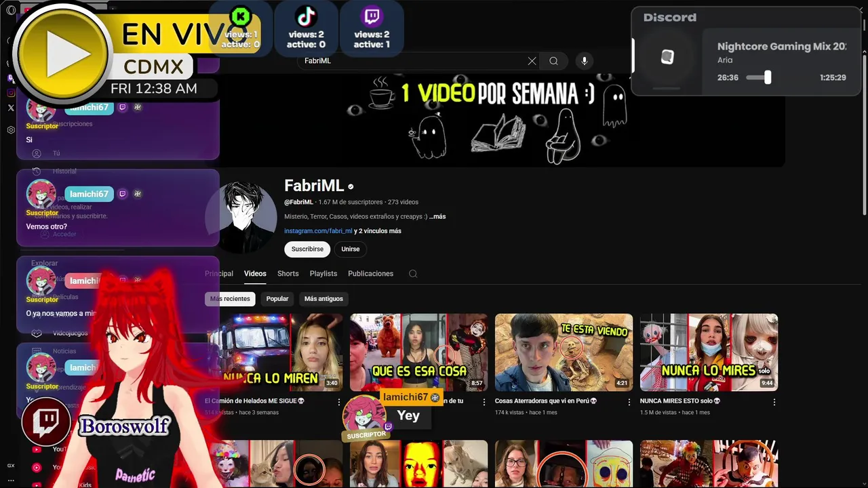Switch to the Shorts tab
This screenshot has height=488, width=868.
[288, 274]
